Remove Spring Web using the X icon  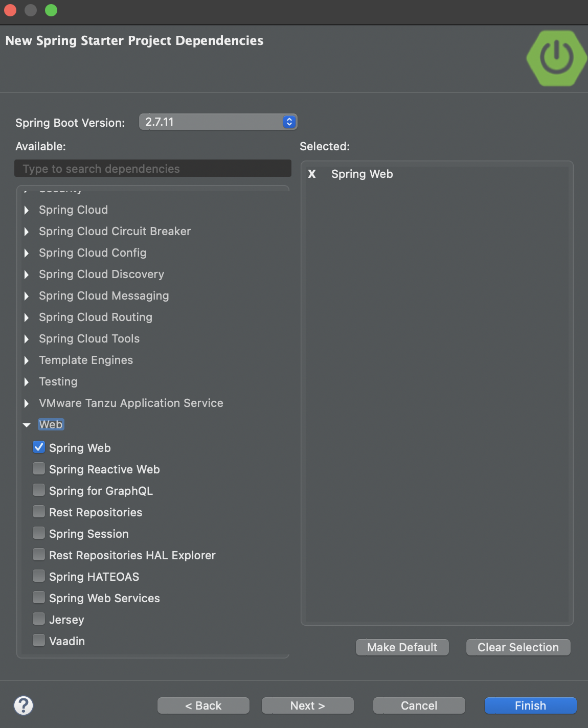coord(312,174)
